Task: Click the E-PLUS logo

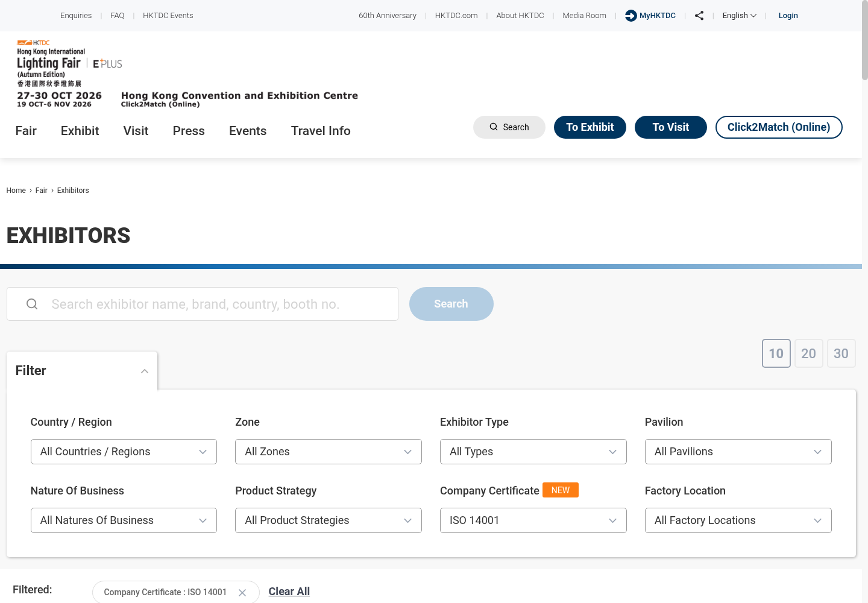Action: [x=107, y=63]
